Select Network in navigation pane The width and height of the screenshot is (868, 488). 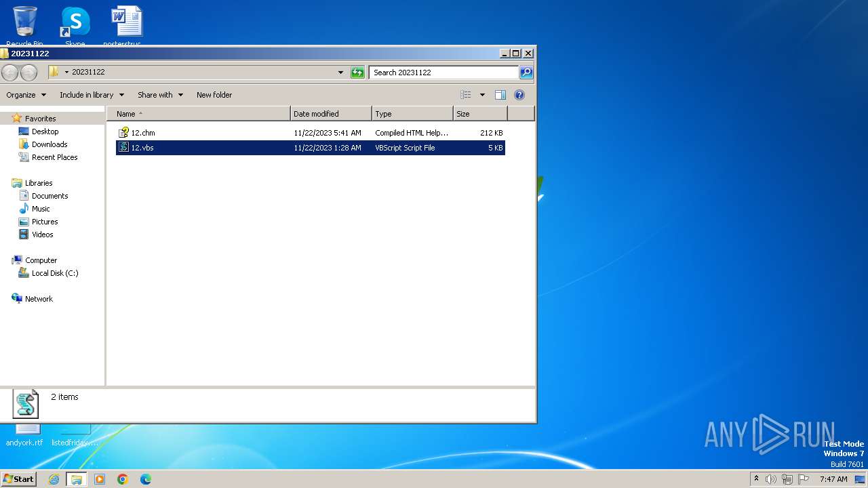39,299
